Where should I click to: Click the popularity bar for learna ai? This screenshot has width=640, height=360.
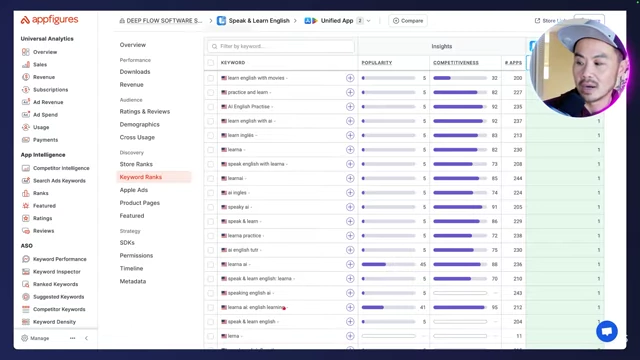pos(388,264)
